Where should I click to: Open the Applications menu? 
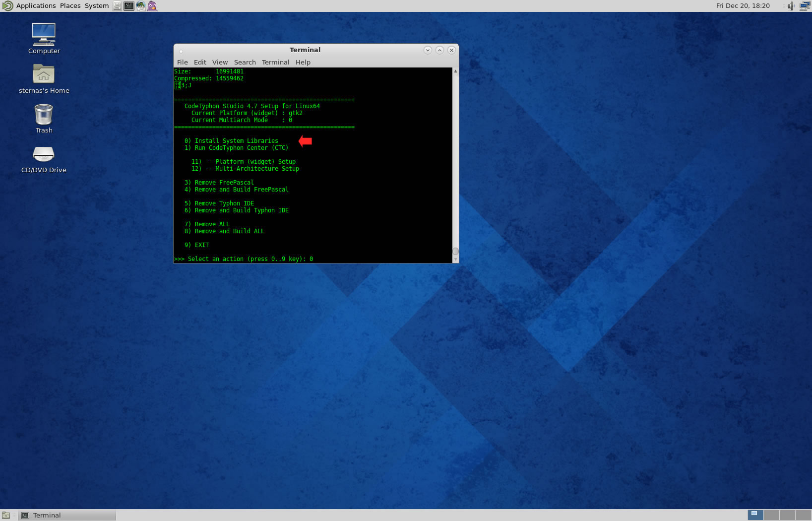(36, 6)
